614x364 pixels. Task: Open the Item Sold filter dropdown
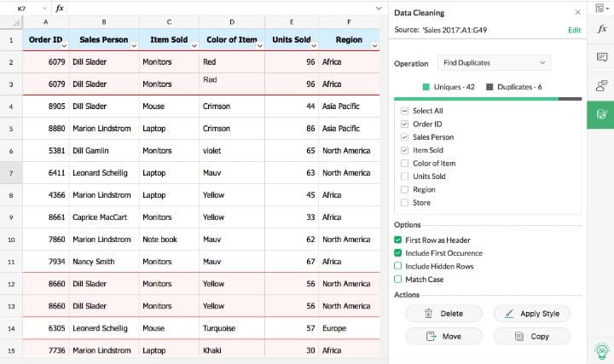[194, 46]
